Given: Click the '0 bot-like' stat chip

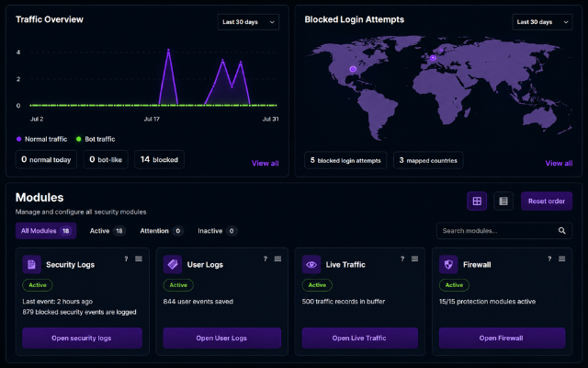Looking at the screenshot, I should click(106, 159).
